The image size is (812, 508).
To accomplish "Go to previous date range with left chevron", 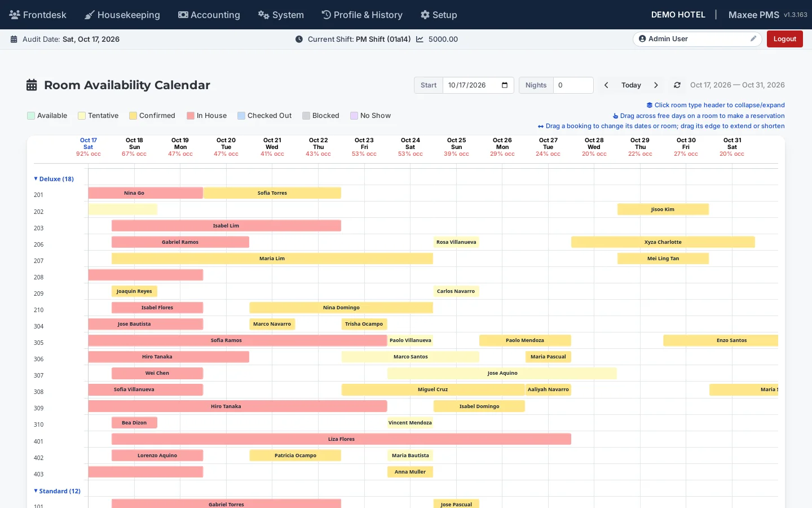I will tap(606, 85).
